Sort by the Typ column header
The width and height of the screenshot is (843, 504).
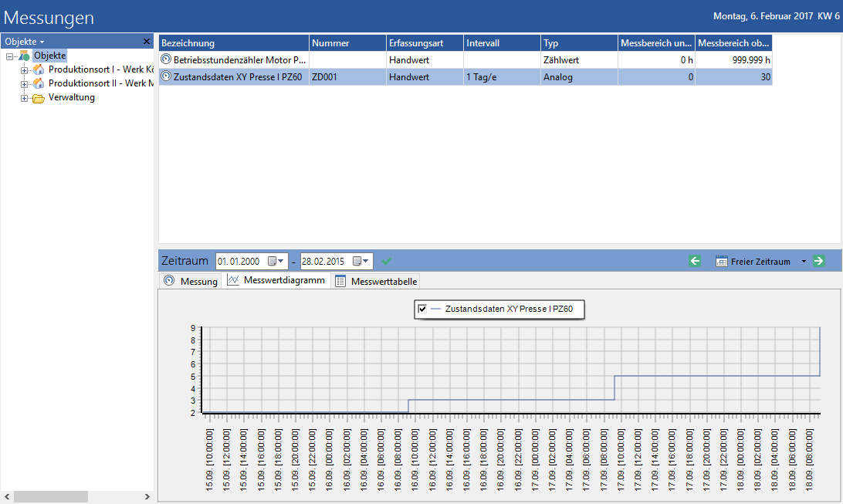coord(579,43)
